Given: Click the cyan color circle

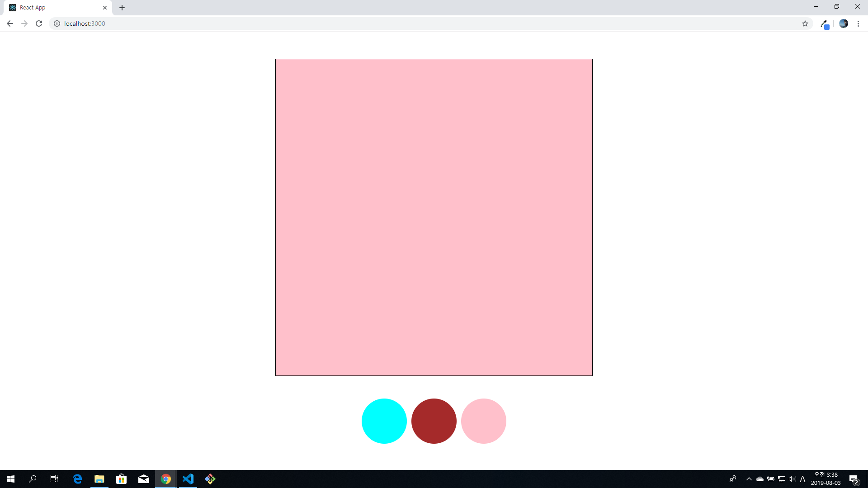Looking at the screenshot, I should pyautogui.click(x=384, y=421).
